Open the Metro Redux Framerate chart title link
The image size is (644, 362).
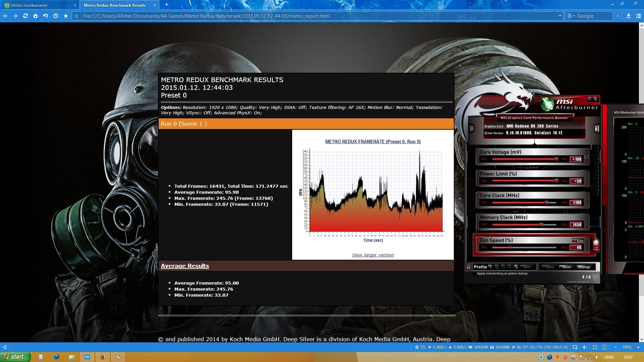[373, 142]
